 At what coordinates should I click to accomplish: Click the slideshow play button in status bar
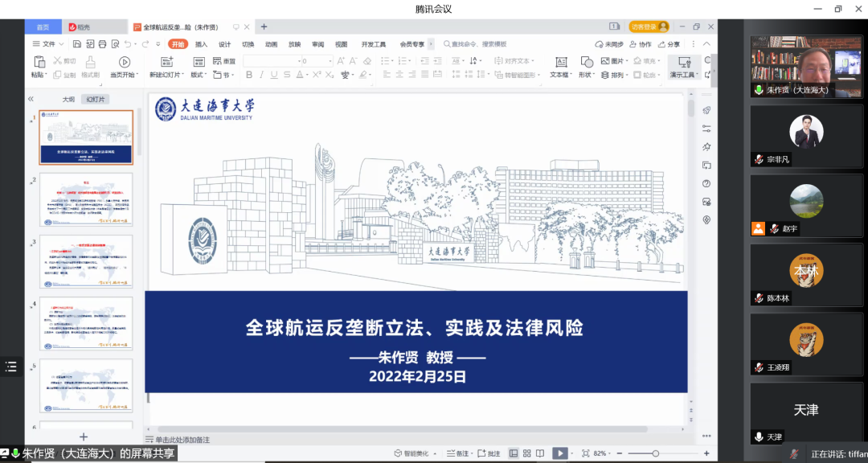560,453
